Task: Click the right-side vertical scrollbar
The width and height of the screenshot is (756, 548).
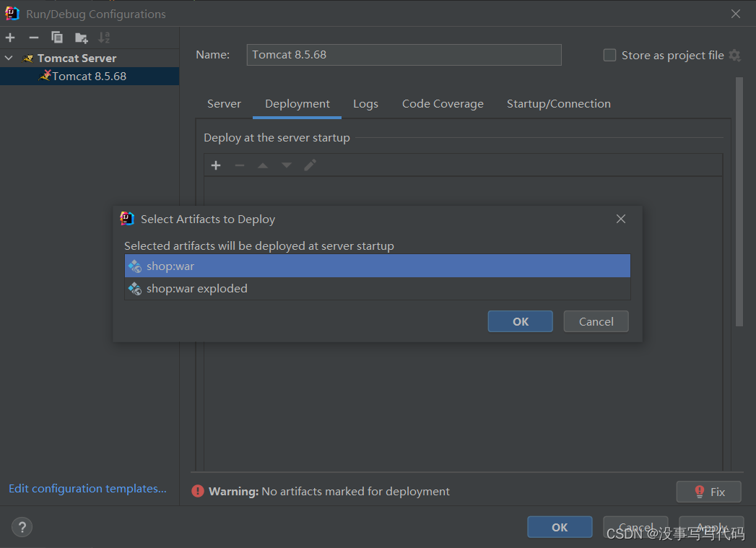Action: [x=739, y=201]
